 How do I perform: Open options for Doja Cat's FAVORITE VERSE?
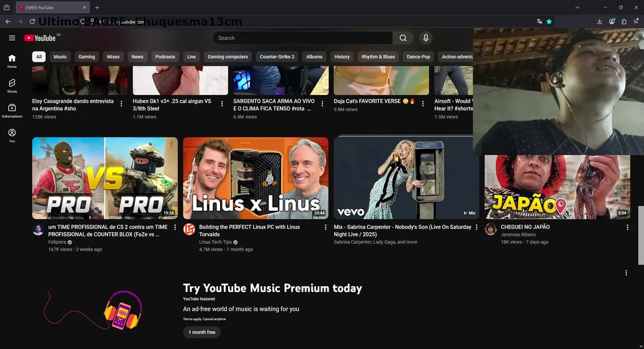(423, 104)
